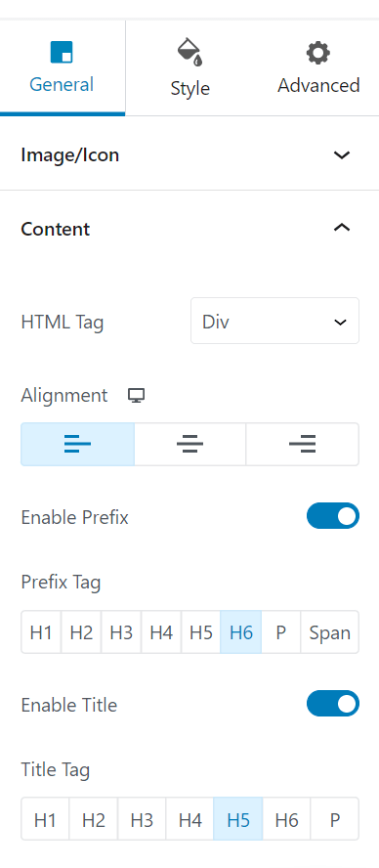Select the center alignment icon
The width and height of the screenshot is (379, 868).
(x=189, y=444)
